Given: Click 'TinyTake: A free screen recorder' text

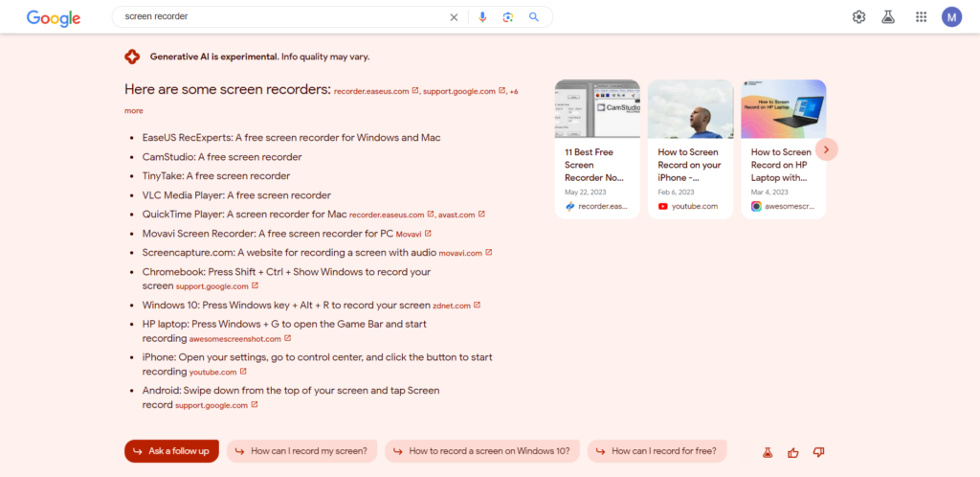Looking at the screenshot, I should point(216,176).
